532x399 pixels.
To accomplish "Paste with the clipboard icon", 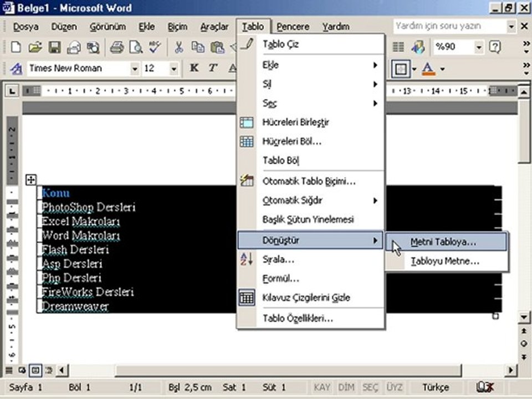I will [x=217, y=47].
